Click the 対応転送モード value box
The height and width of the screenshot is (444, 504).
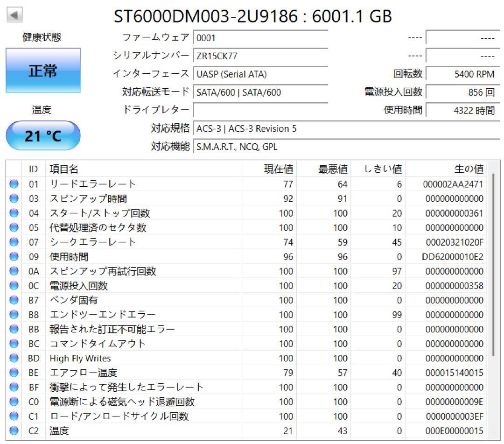click(261, 92)
